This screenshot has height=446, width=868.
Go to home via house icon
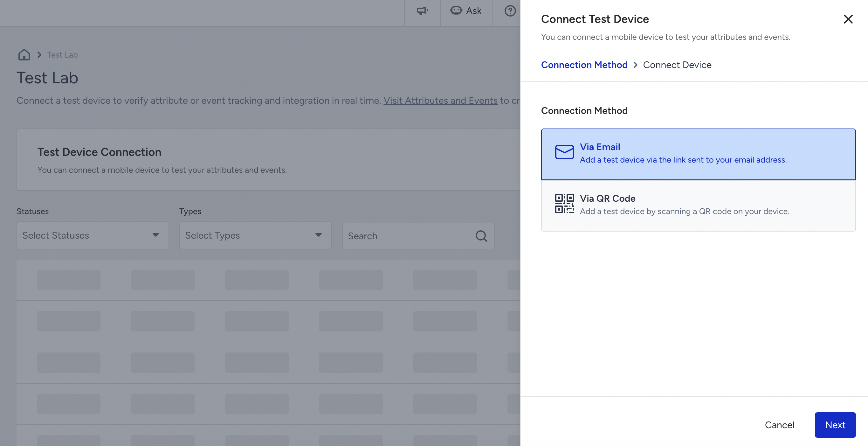point(24,55)
